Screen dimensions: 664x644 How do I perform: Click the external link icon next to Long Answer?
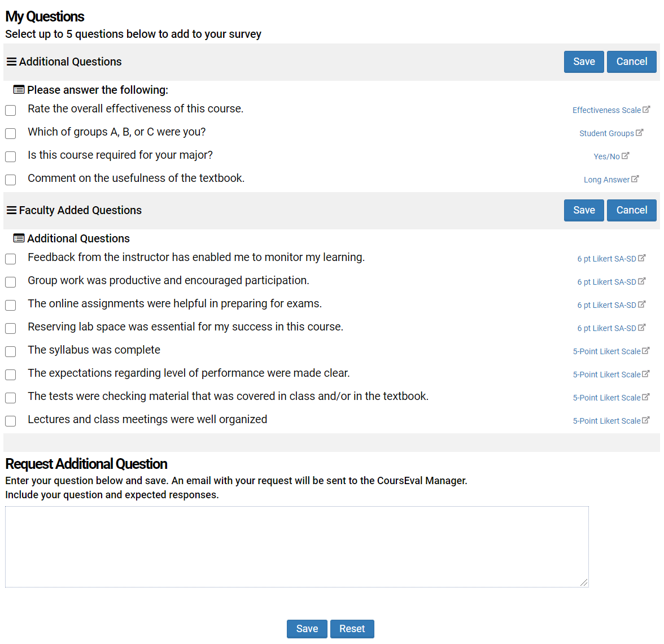point(635,179)
